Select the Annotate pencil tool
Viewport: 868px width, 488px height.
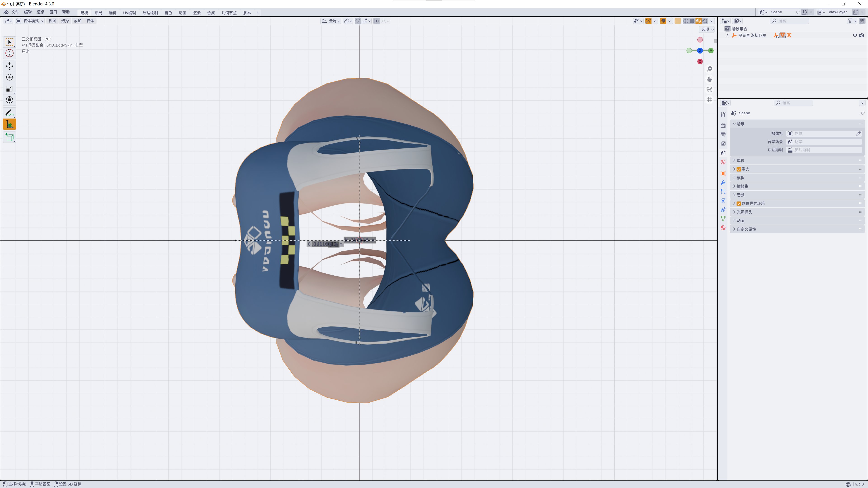[9, 113]
